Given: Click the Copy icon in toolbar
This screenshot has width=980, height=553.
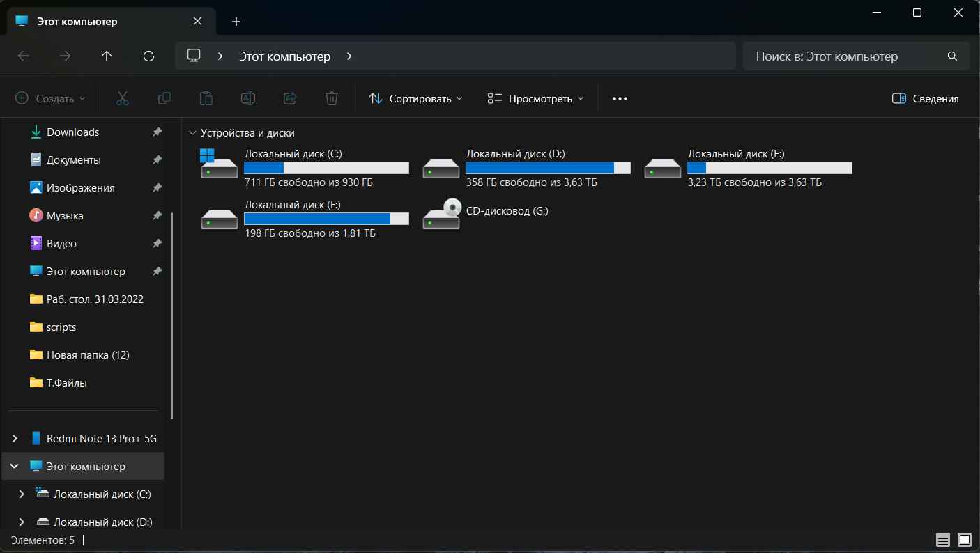Looking at the screenshot, I should pos(164,98).
